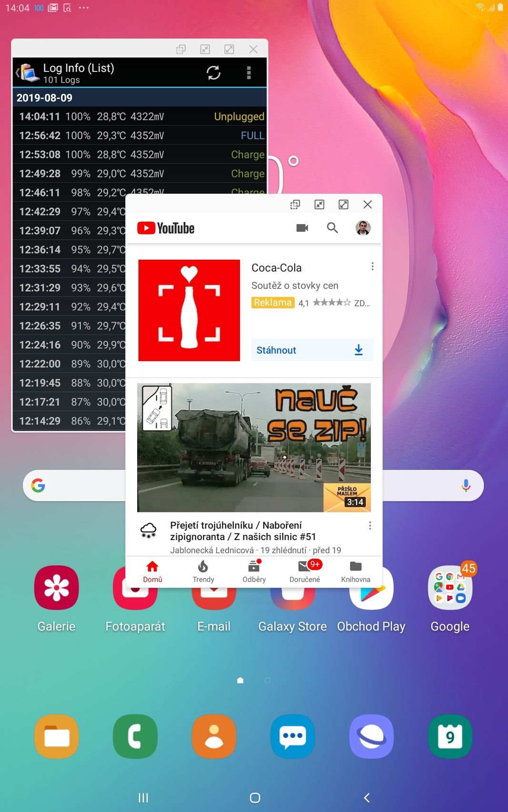Minimize the Log Info popup window
508x812 pixels.
coord(205,49)
